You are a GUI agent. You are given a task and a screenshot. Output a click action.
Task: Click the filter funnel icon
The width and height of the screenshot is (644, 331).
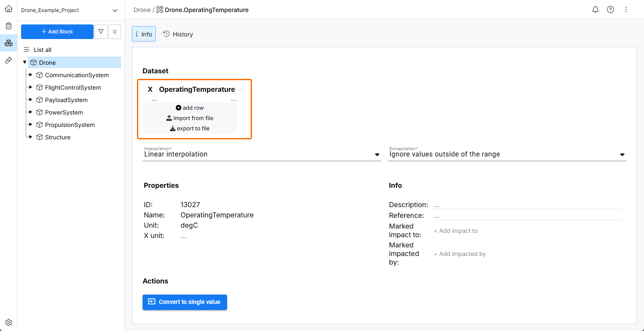click(x=101, y=32)
